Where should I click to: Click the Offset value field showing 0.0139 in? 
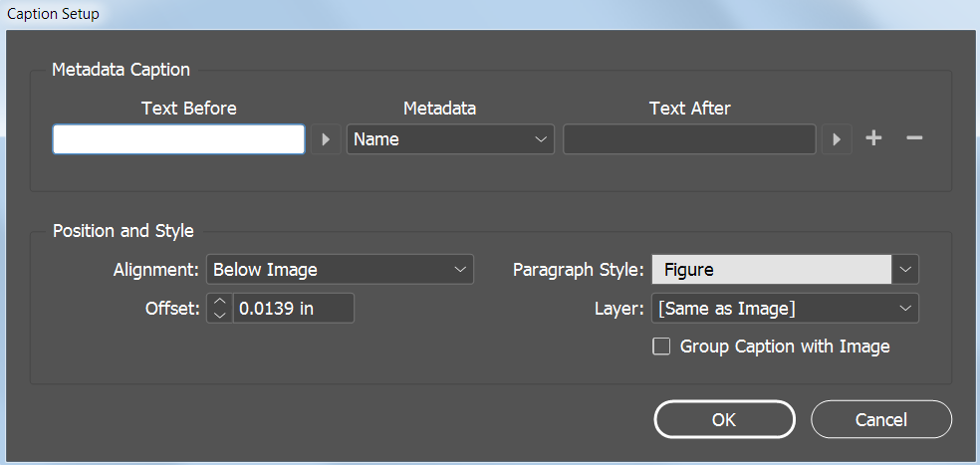tap(293, 309)
